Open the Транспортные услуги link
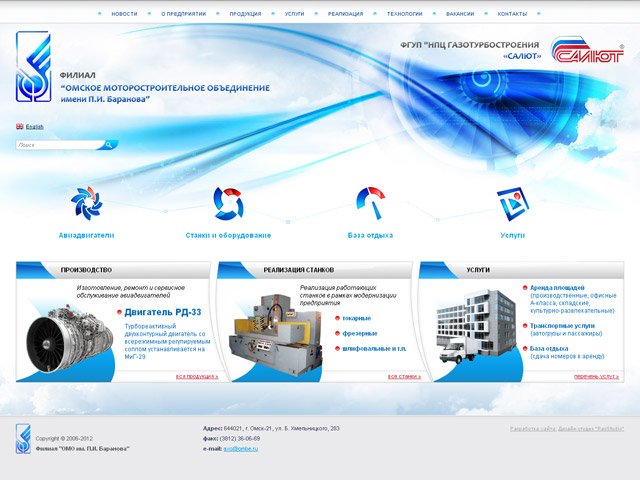The width and height of the screenshot is (640, 480). click(x=562, y=326)
